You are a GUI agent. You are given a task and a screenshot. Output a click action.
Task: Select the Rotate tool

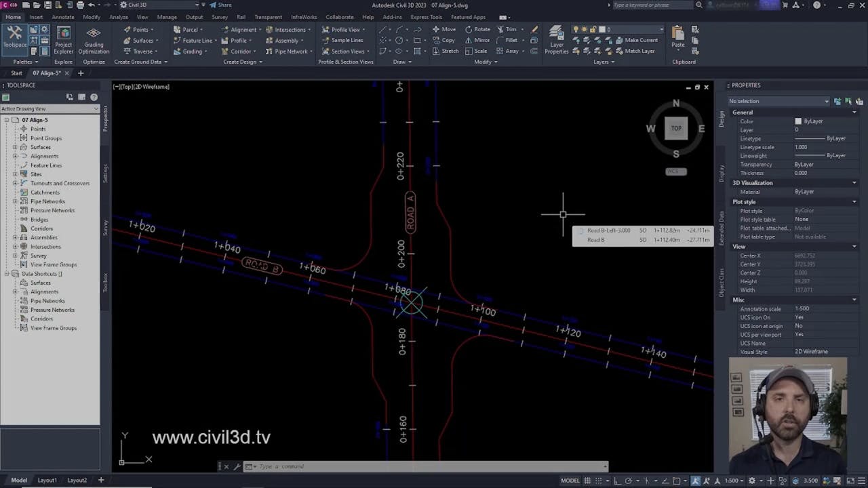click(x=478, y=29)
